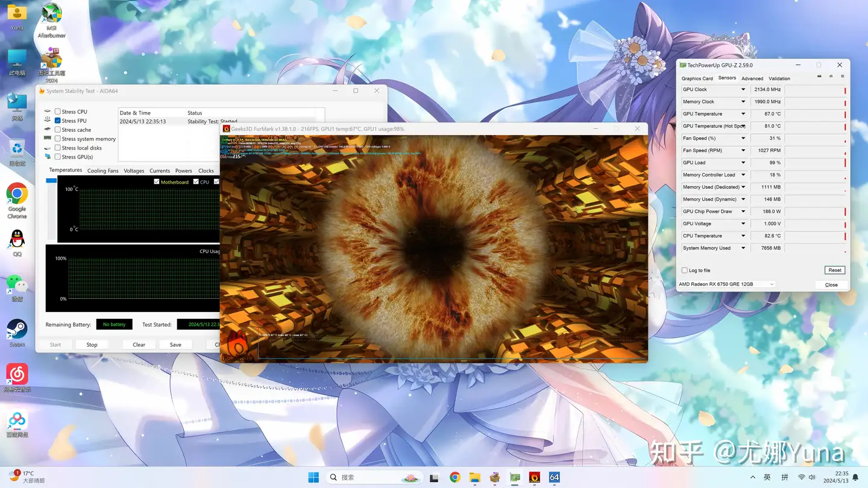Open GPU Load sensor dropdown
Image resolution: width=868 pixels, height=488 pixels.
743,163
